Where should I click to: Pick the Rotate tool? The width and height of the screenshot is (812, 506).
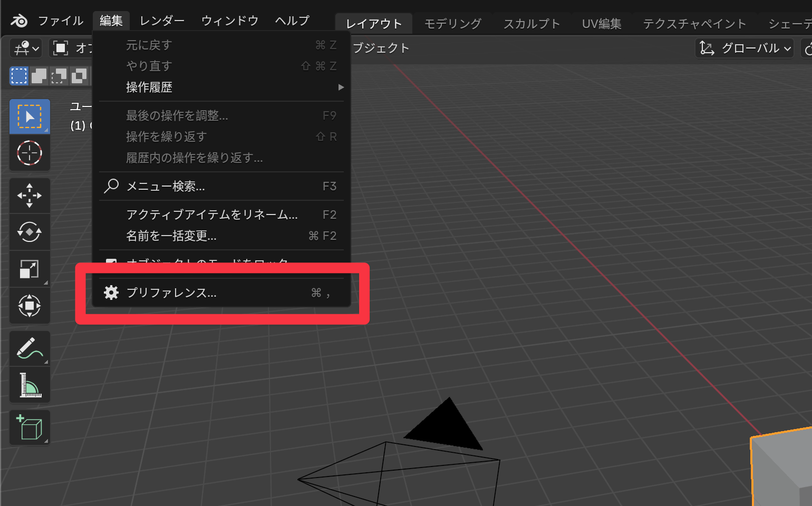(30, 232)
